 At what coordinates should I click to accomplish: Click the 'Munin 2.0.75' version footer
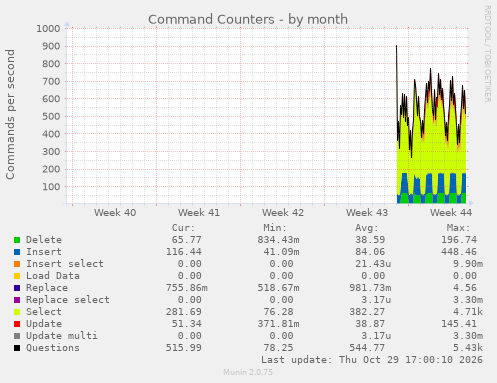pos(248,372)
